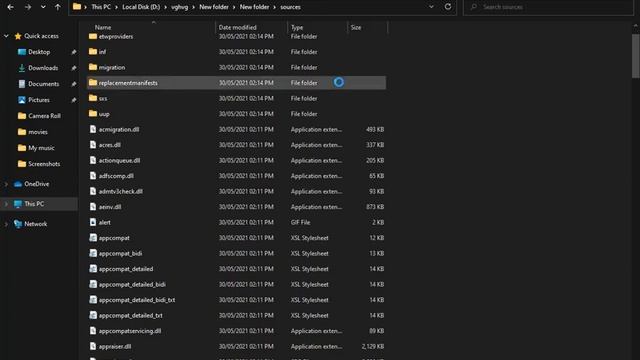Viewport: 640px width, 360px height.
Task: Select the appcompat_detailed_bidi file name
Action: pos(132,284)
